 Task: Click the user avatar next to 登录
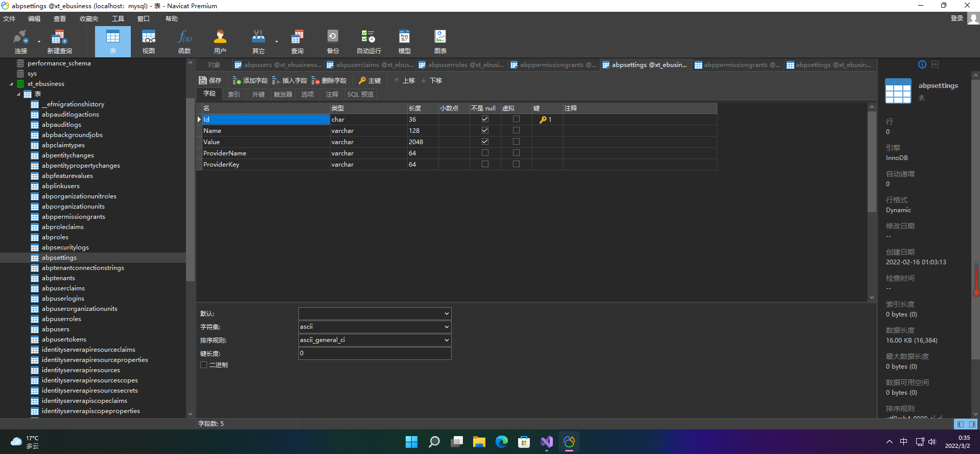pyautogui.click(x=973, y=18)
